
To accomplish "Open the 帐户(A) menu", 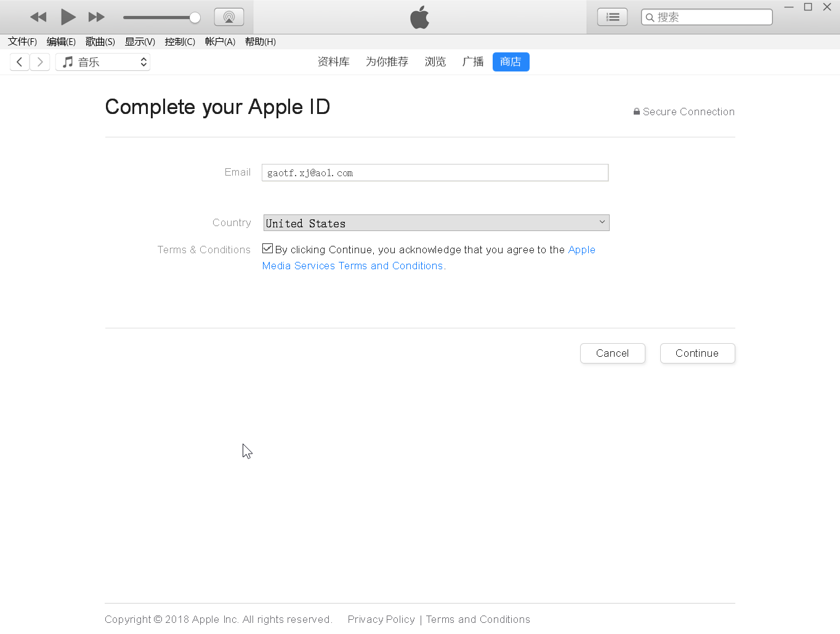I will pos(220,42).
